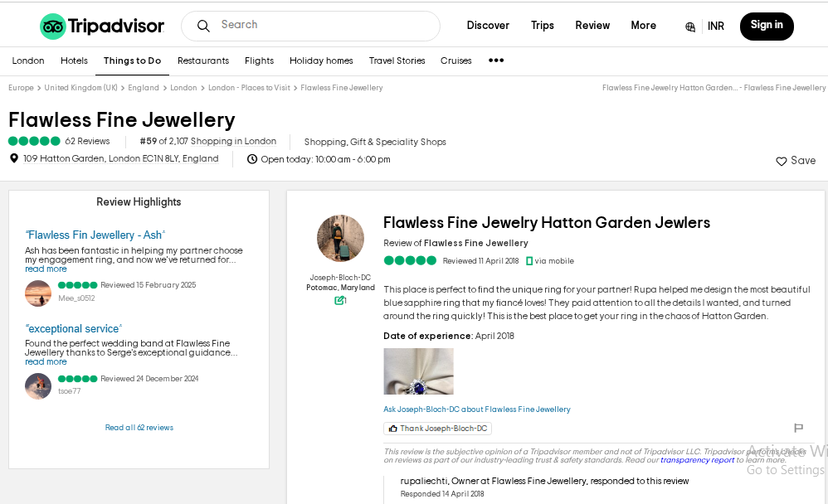Select the Restaurants tab
Screen dimensions: 828x504
tap(203, 61)
